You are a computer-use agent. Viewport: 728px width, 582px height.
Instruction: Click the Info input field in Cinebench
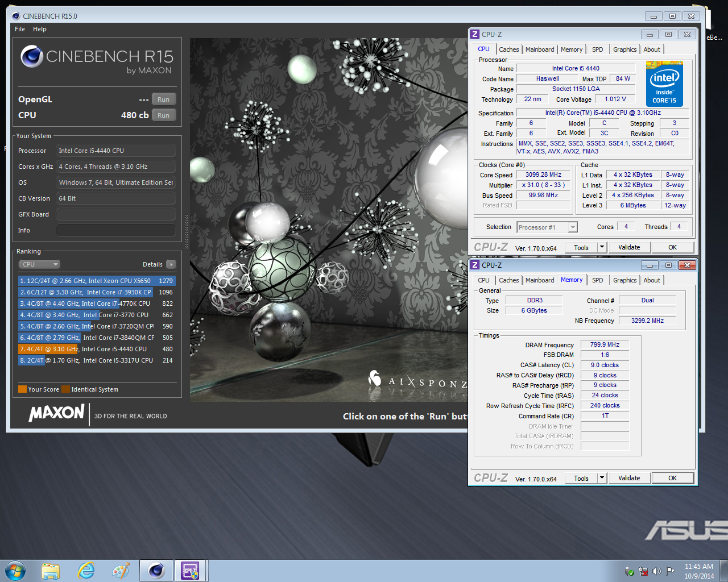(x=116, y=230)
